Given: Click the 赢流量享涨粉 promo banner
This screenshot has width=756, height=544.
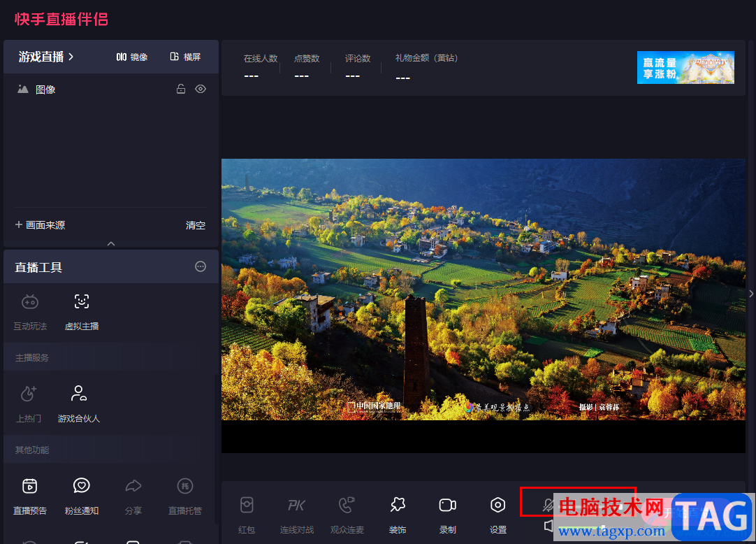Looking at the screenshot, I should pos(685,68).
